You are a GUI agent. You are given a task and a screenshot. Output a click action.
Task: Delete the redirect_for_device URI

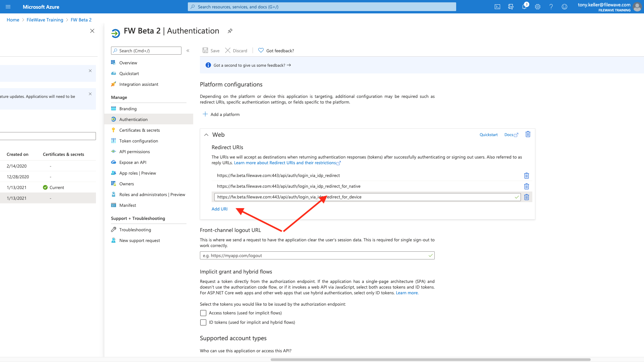point(527,197)
